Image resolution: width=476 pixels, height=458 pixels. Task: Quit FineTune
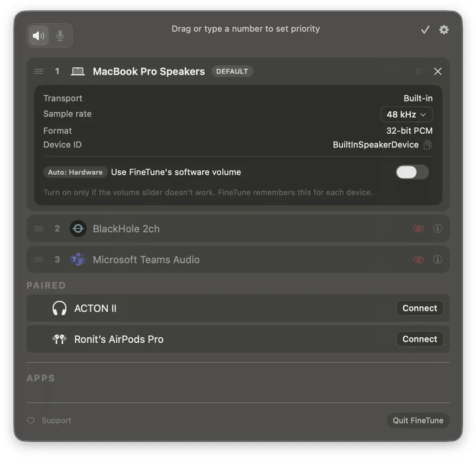(x=418, y=421)
